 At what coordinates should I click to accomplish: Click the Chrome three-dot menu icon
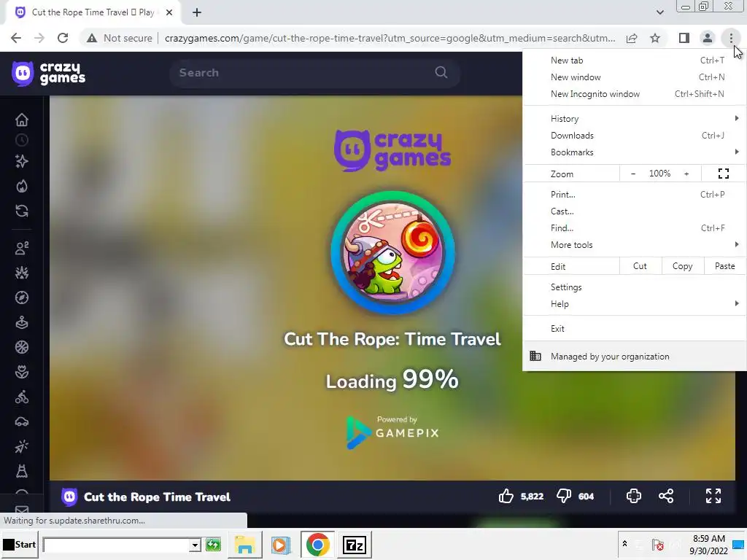(x=731, y=38)
